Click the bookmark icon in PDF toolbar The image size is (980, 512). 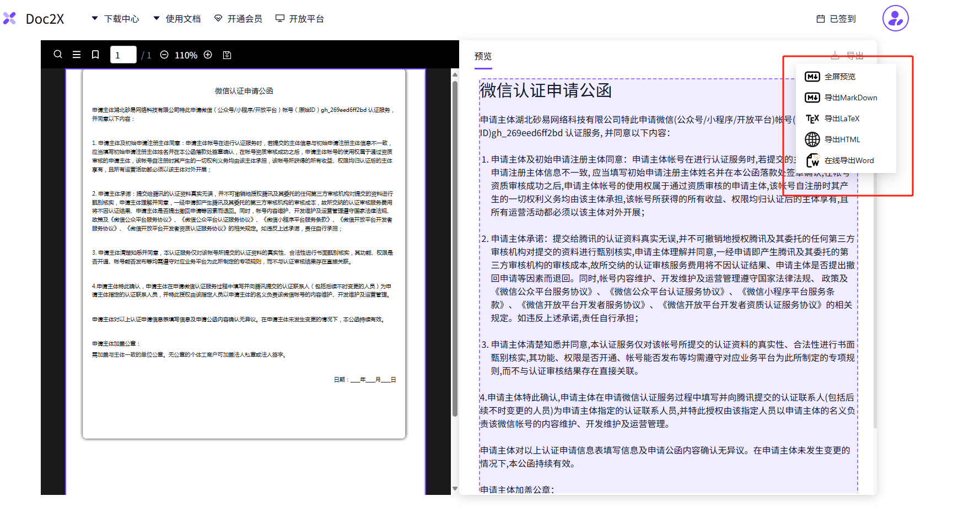95,55
